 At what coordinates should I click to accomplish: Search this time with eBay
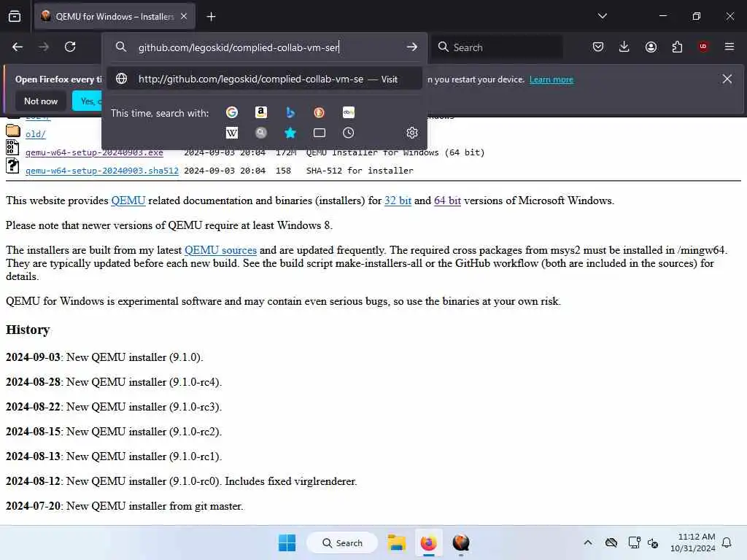coord(348,112)
